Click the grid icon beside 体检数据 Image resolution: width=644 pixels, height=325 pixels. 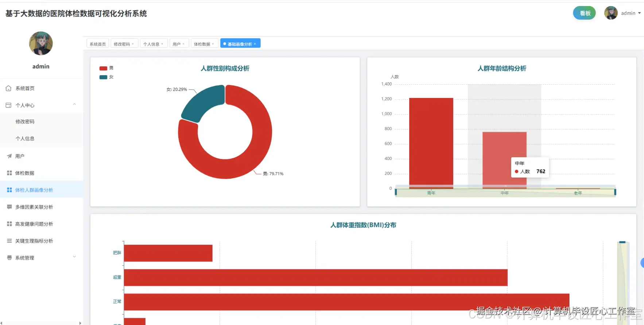[x=9, y=173]
